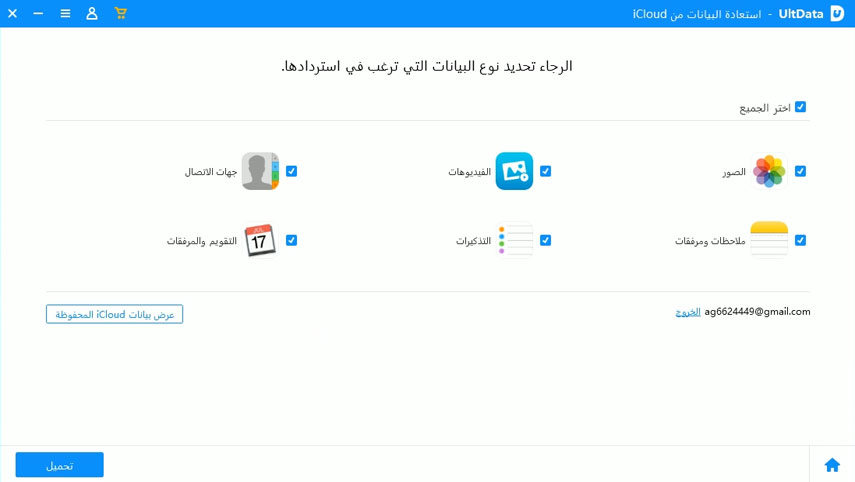855x482 pixels.
Task: Click the 'ملاحظات ومرفقات' label text
Action: (710, 240)
